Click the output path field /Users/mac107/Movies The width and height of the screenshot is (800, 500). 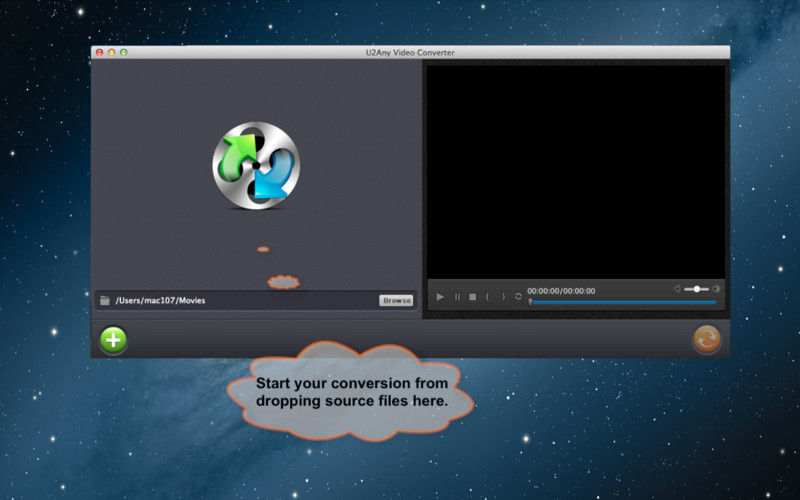click(256, 301)
